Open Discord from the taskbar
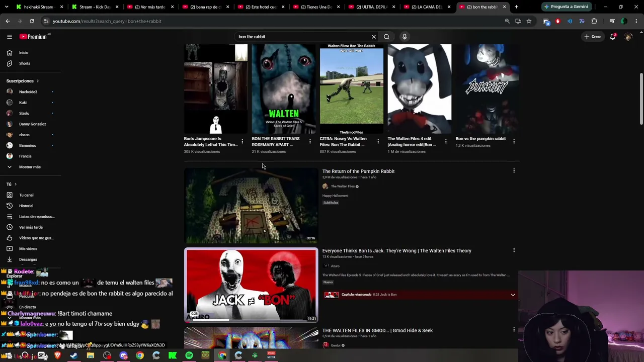The height and width of the screenshot is (362, 644). (123, 356)
